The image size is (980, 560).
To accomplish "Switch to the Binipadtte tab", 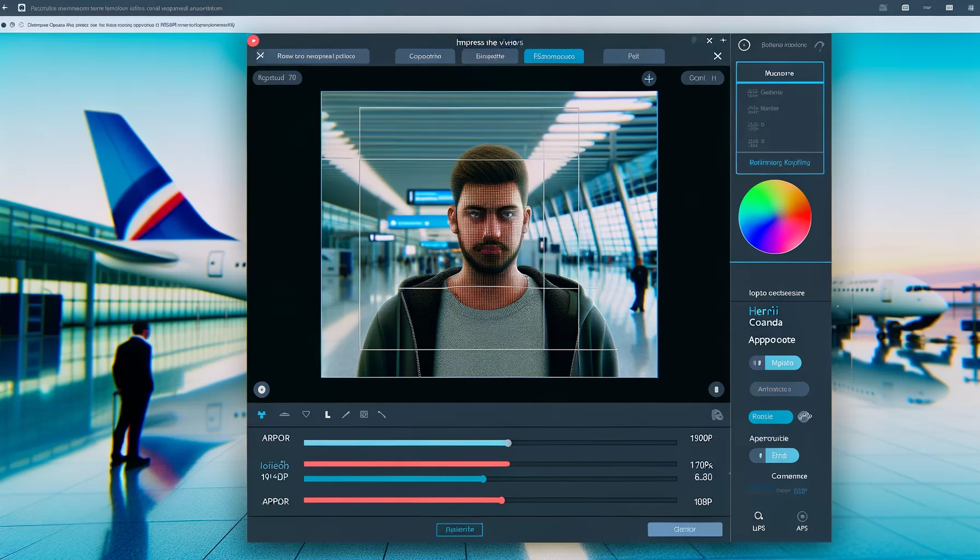I will click(490, 56).
